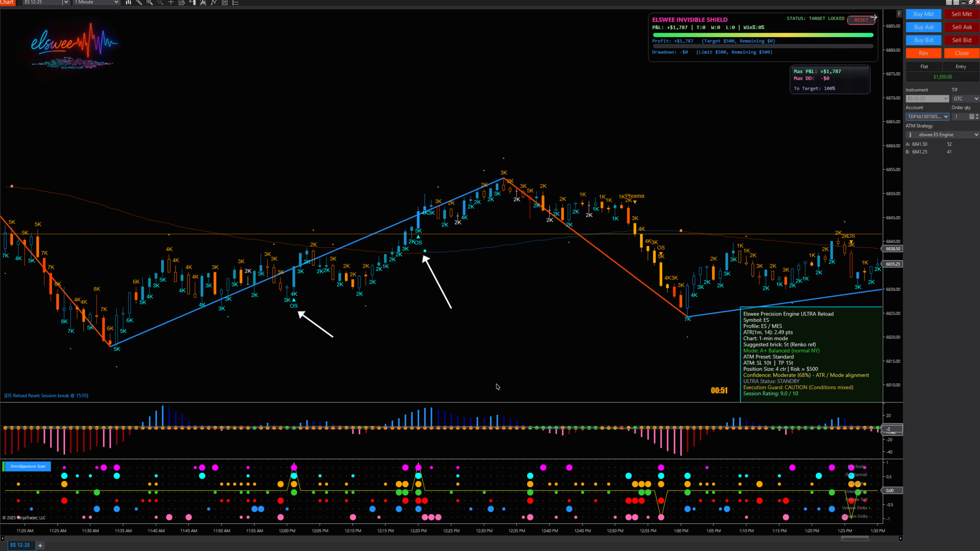
Task: Click the zoom out magnifier icon
Action: coord(160,2)
